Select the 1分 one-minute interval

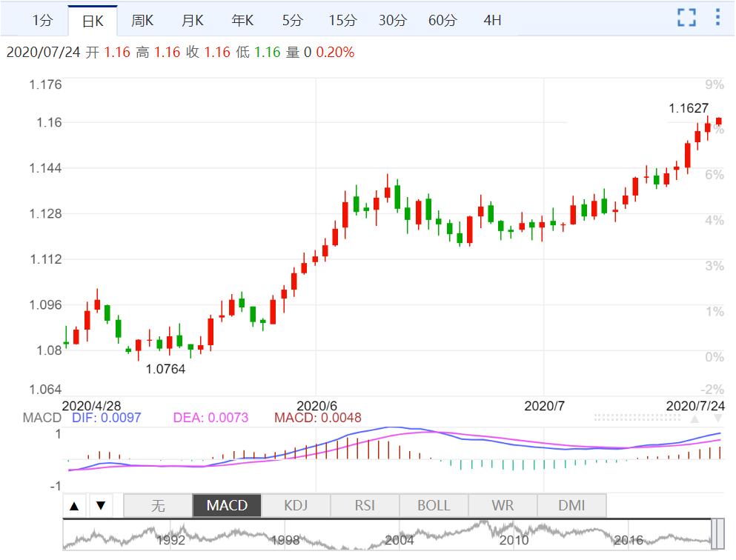[42, 21]
